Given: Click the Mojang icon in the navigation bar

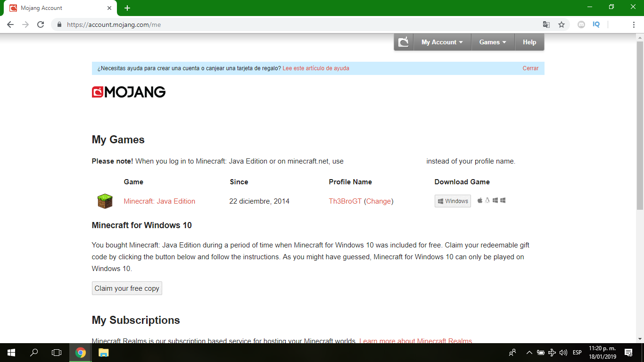Looking at the screenshot, I should [x=404, y=42].
